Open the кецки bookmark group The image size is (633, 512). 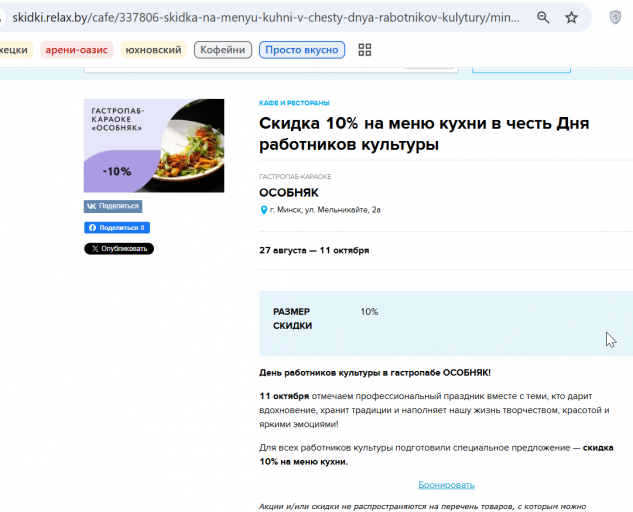click(x=15, y=50)
